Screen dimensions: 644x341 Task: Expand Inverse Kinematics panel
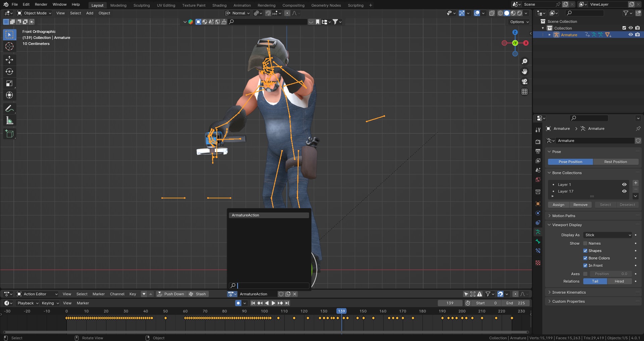pyautogui.click(x=569, y=292)
